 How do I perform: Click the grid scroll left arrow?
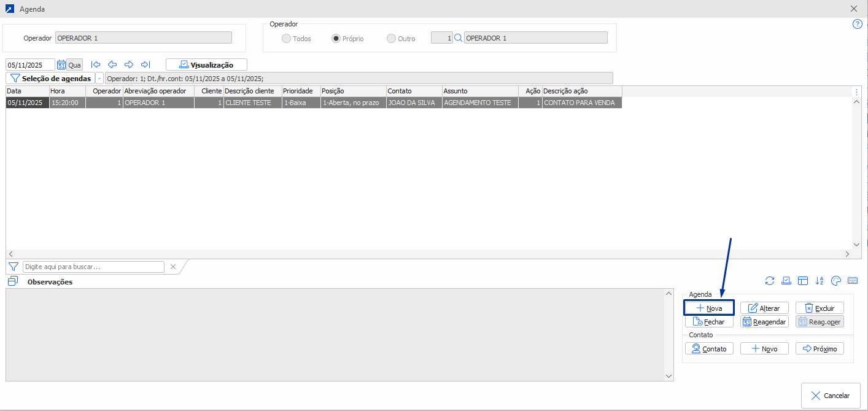click(11, 254)
